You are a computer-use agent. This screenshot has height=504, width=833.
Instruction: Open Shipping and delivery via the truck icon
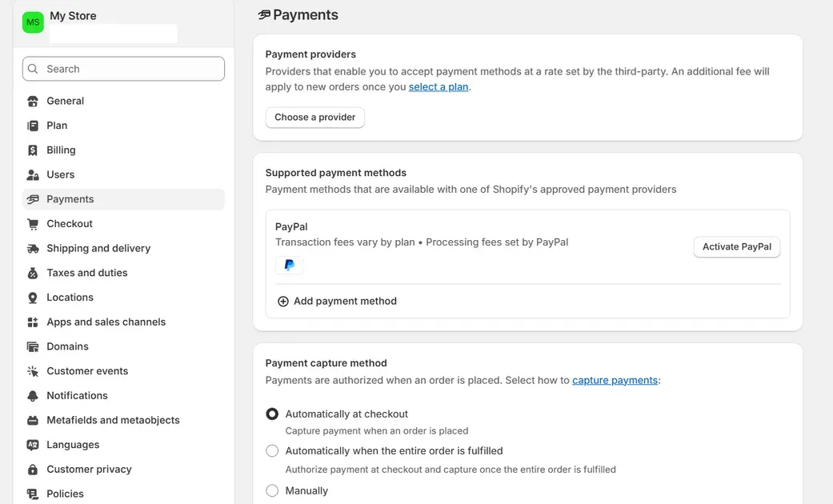click(32, 248)
